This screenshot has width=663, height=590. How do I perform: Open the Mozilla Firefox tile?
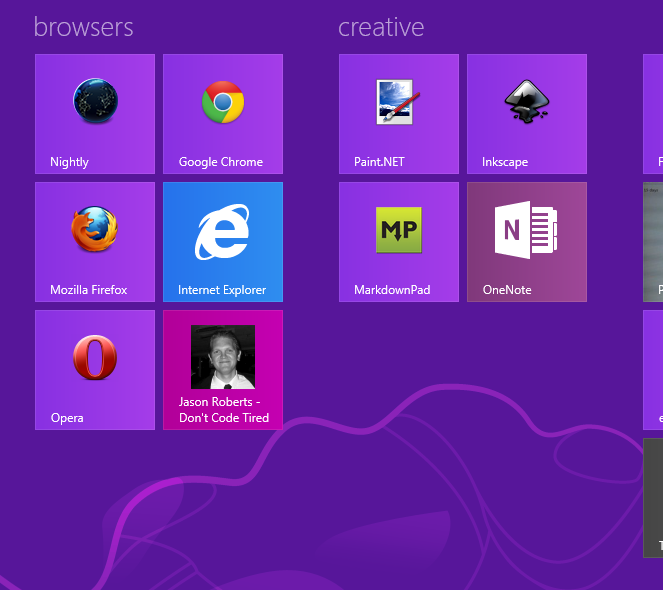95,241
